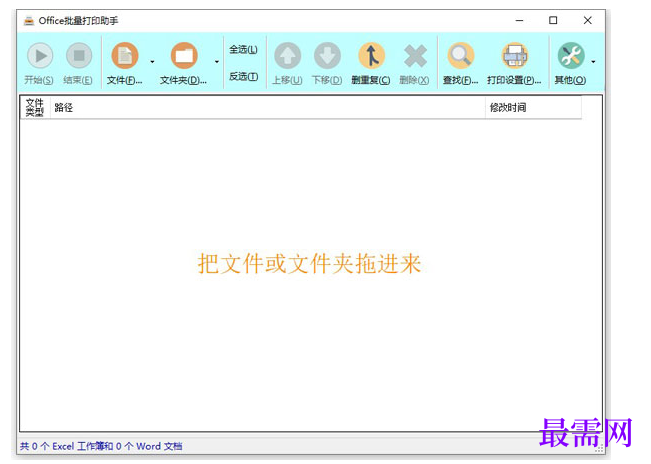This screenshot has height=464, width=651.
Task: Close the Office批量打印助手 window
Action: coord(587,20)
